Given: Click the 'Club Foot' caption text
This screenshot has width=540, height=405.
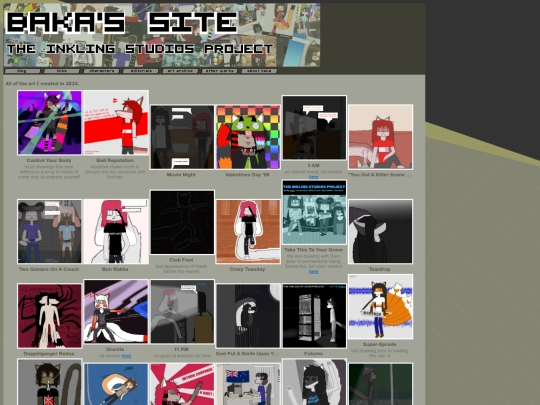Looking at the screenshot, I should [x=181, y=260].
